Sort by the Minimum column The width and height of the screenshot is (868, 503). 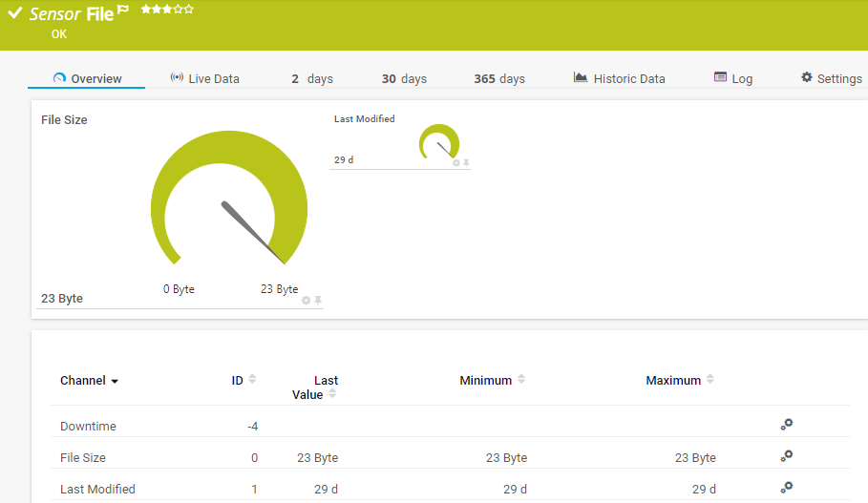[521, 380]
